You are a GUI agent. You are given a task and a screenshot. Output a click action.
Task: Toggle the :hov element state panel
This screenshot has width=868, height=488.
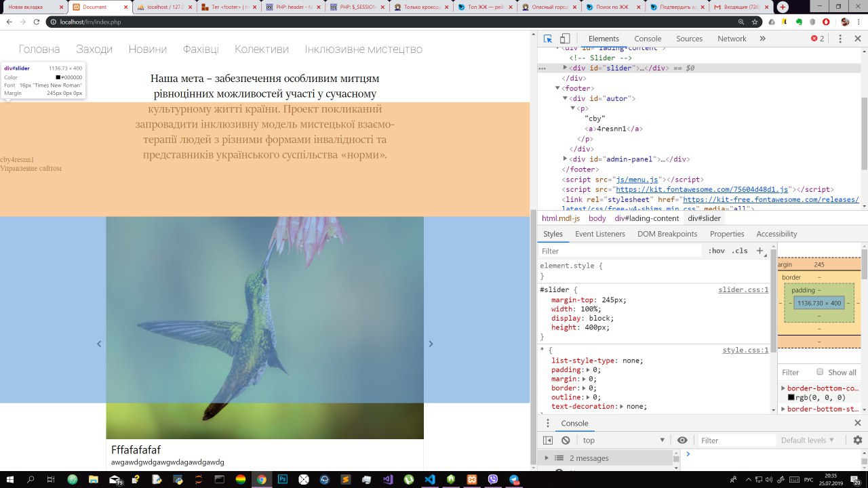(716, 251)
